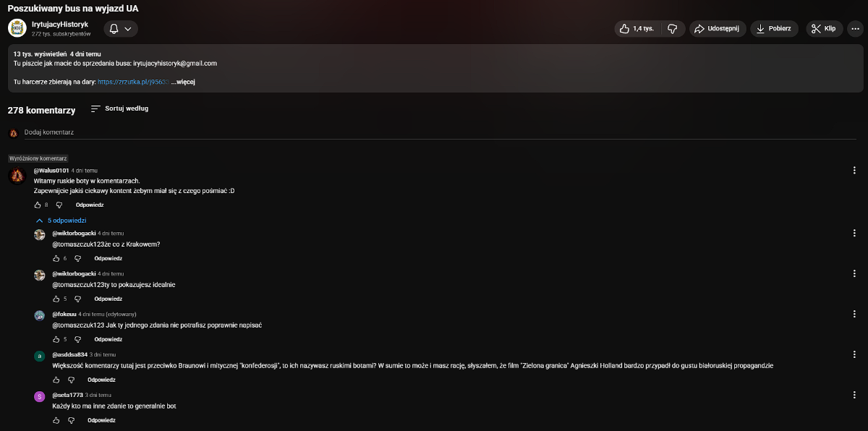Open the three-dot more actions menu for video

pos(856,29)
